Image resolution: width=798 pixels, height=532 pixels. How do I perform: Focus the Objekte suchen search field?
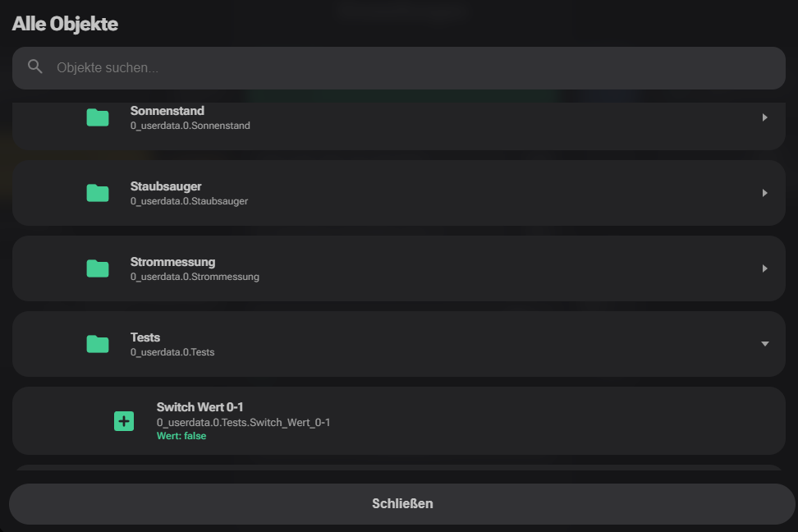410,67
